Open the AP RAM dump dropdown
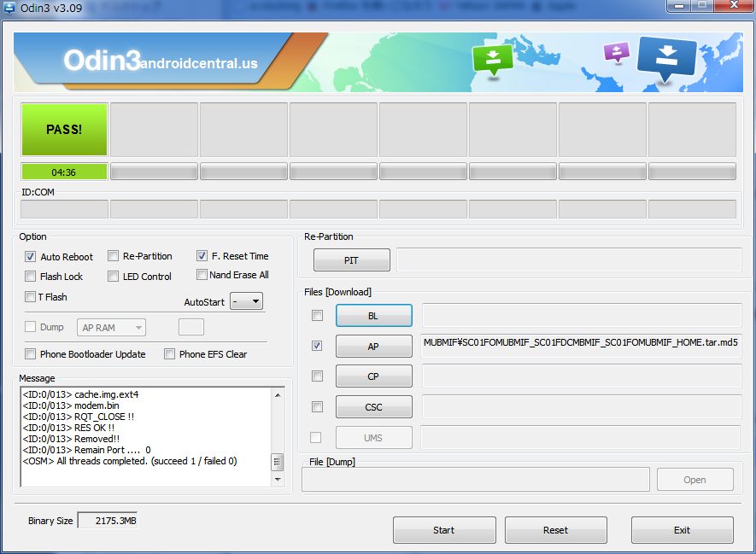The width and height of the screenshot is (756, 554). point(111,328)
